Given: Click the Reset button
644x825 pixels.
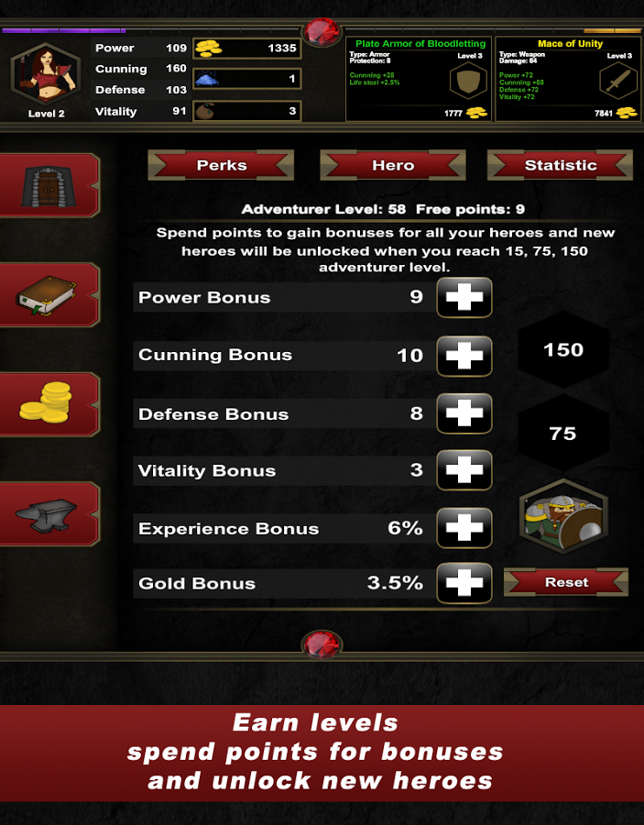Looking at the screenshot, I should pyautogui.click(x=565, y=582).
